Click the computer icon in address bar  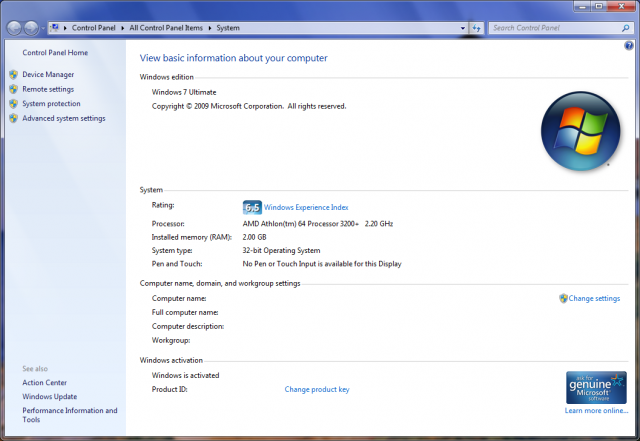54,28
